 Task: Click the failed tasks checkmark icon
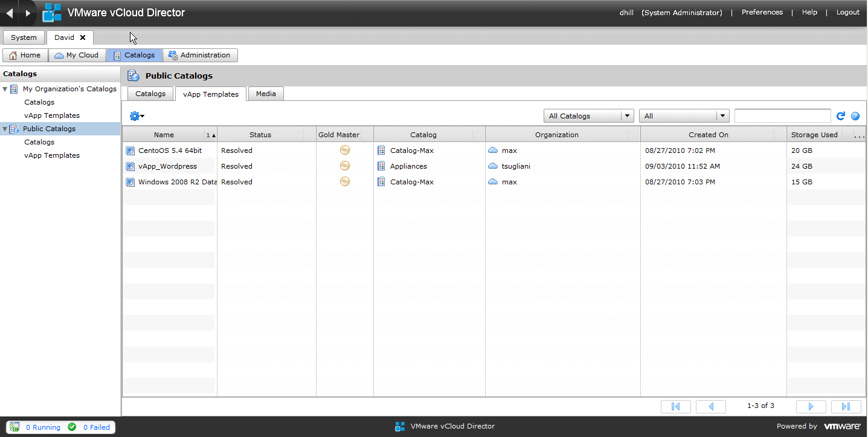click(72, 427)
